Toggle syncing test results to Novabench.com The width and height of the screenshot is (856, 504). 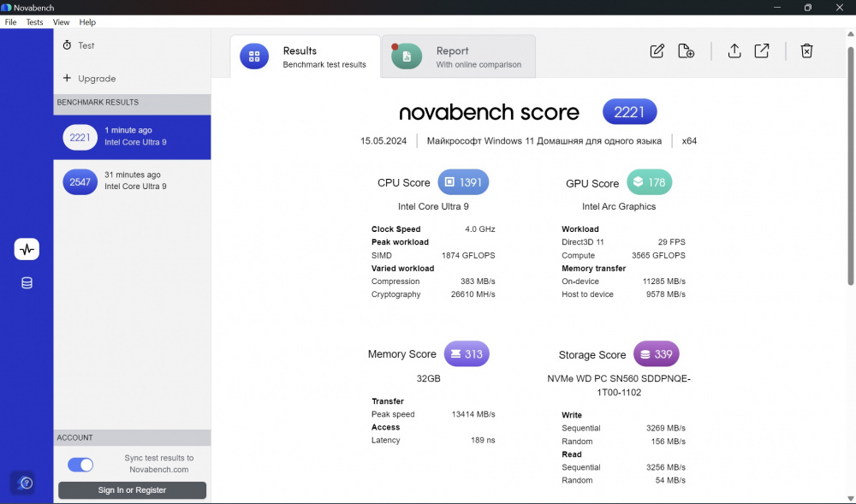click(x=80, y=464)
